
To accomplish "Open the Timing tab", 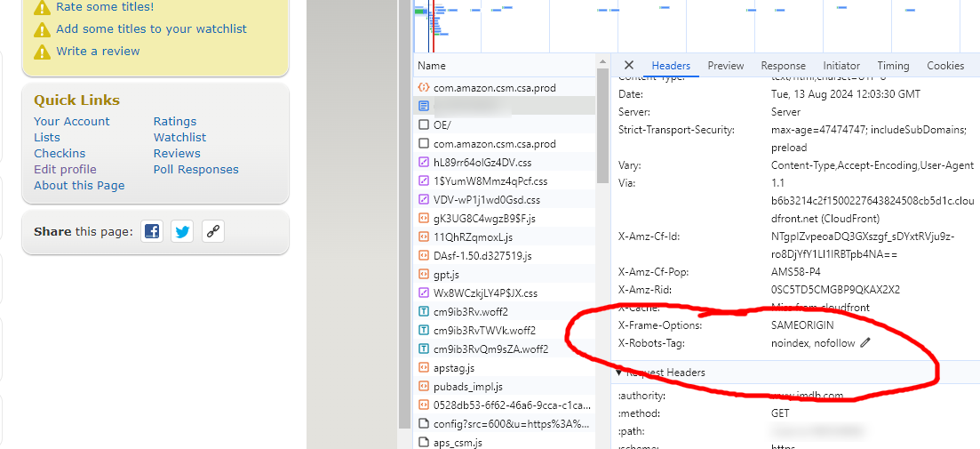I will coord(893,66).
